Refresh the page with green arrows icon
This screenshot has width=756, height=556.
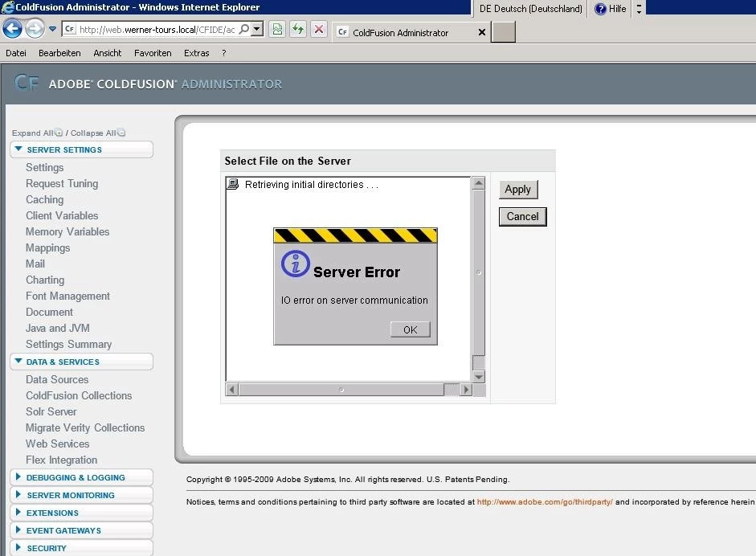pos(298,29)
